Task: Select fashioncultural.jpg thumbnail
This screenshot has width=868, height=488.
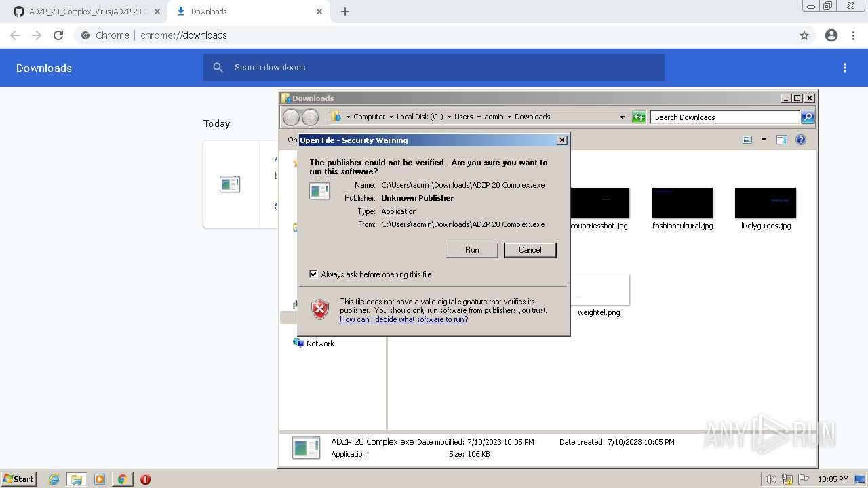Action: pos(682,203)
